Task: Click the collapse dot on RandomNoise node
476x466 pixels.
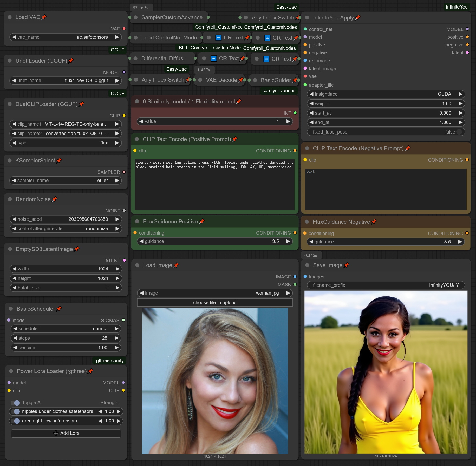Action: click(10, 199)
